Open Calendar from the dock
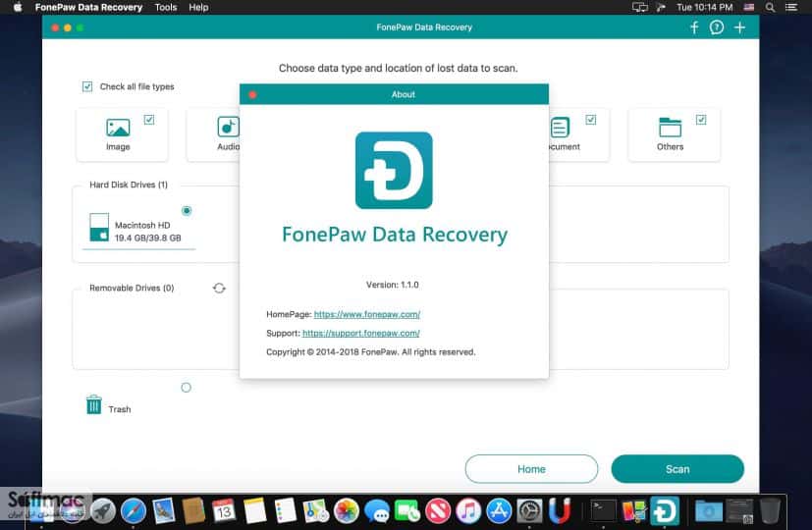The width and height of the screenshot is (812, 530). (224, 511)
